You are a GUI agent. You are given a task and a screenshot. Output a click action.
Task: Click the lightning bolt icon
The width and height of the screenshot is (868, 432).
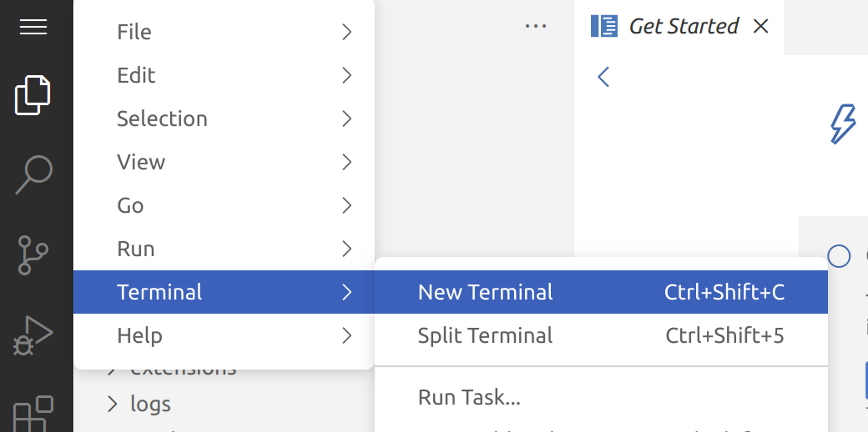843,124
